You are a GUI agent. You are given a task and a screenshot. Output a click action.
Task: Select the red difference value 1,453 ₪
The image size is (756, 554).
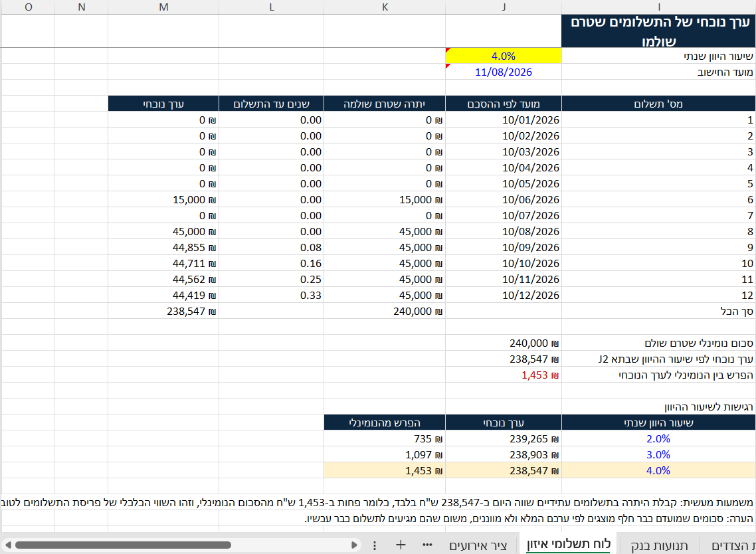(504, 375)
